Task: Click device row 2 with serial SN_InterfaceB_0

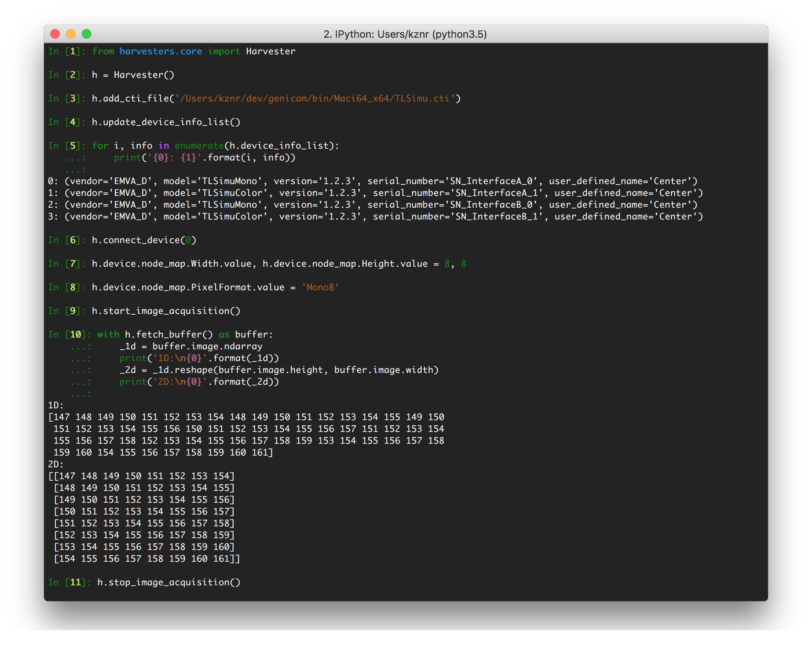Action: click(373, 205)
